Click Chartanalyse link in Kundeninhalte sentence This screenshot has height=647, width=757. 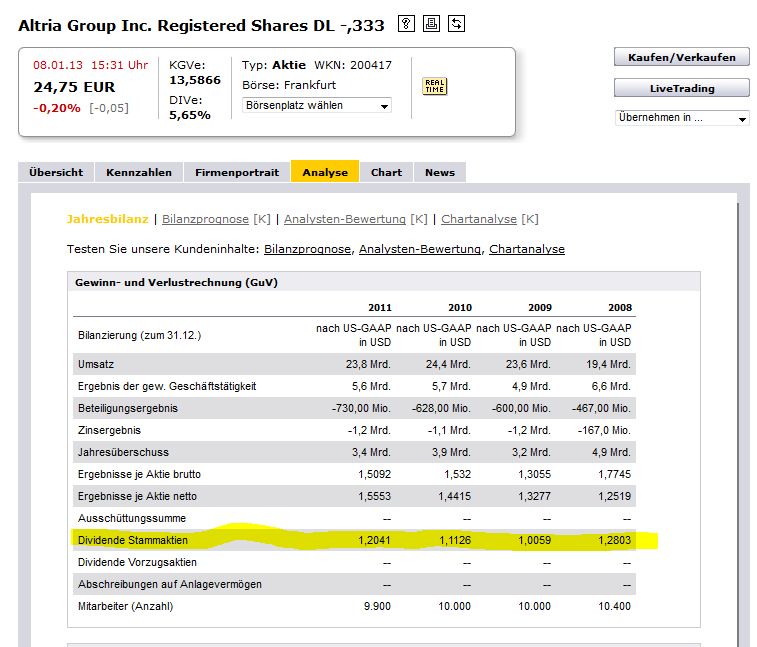pyautogui.click(x=526, y=249)
